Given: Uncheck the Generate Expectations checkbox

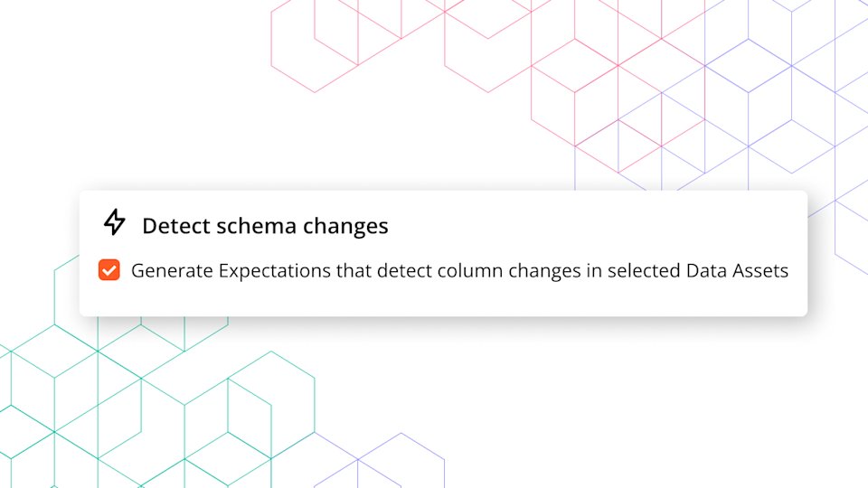Looking at the screenshot, I should pos(109,270).
